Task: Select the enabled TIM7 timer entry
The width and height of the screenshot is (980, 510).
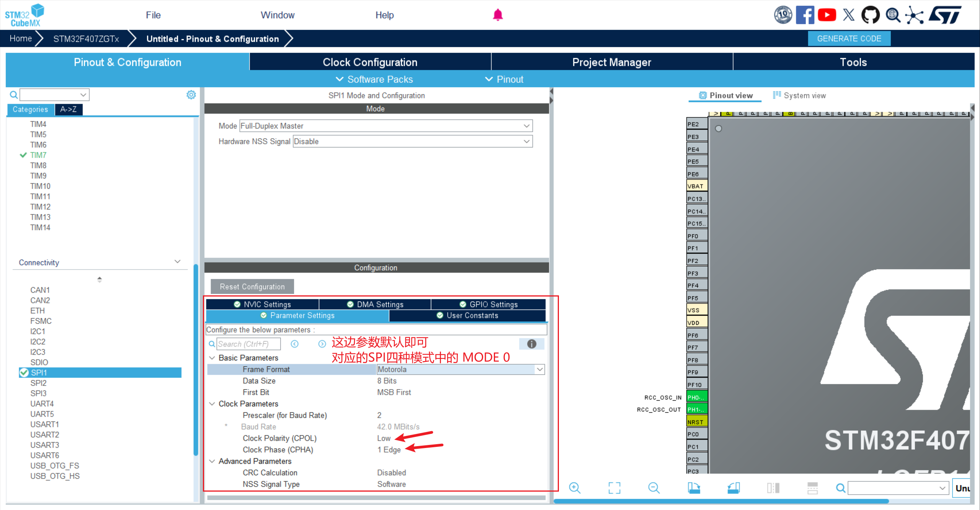Action: pos(38,155)
